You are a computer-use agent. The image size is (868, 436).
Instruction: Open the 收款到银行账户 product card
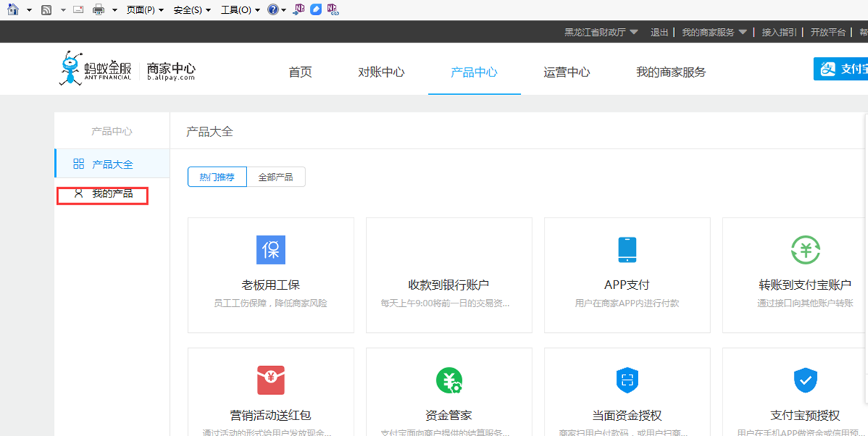click(x=449, y=275)
